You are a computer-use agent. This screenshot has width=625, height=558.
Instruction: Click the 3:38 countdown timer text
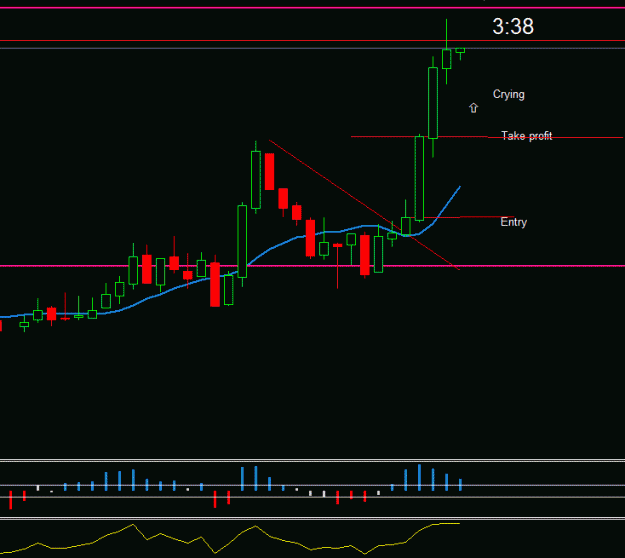(x=513, y=27)
